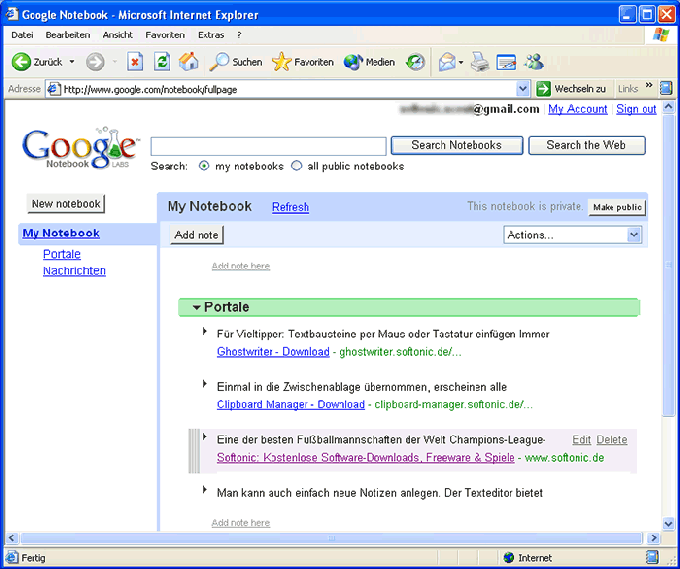Open the history clock icon
This screenshot has width=680, height=569.
coord(415,62)
